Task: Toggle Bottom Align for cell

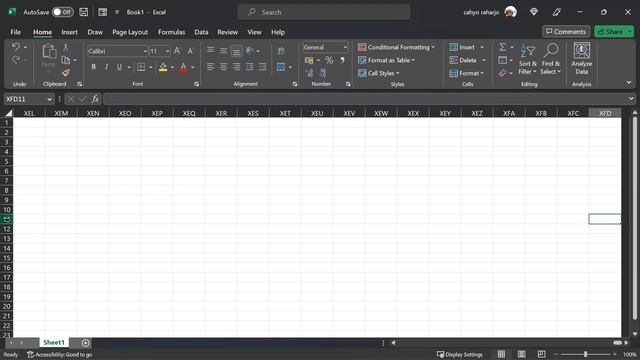Action: 236,51
